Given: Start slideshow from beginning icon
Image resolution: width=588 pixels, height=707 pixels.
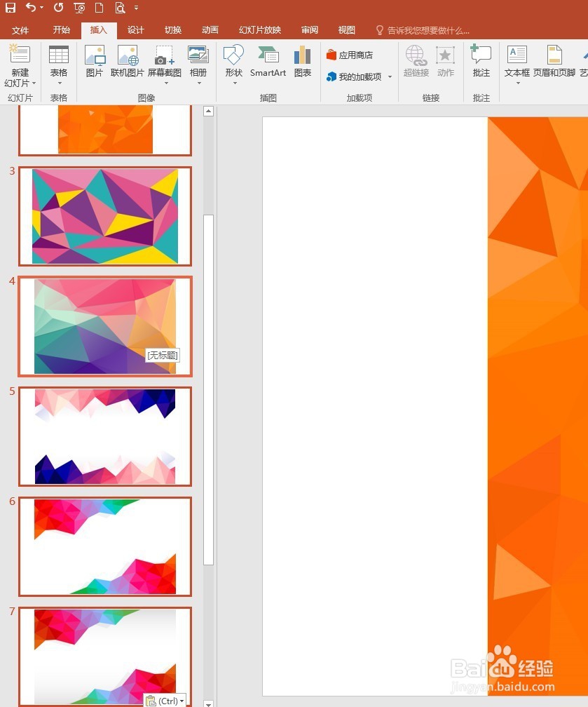Looking at the screenshot, I should [x=79, y=8].
